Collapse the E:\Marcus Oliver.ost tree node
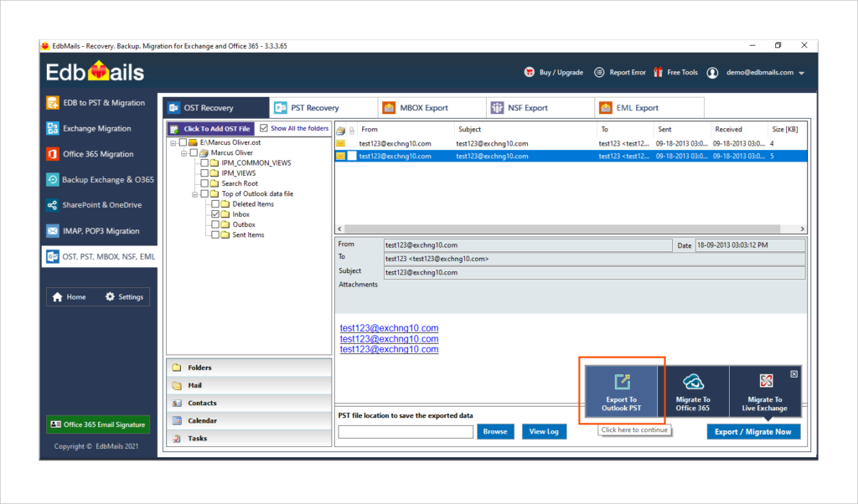This screenshot has height=504, width=858. (173, 143)
